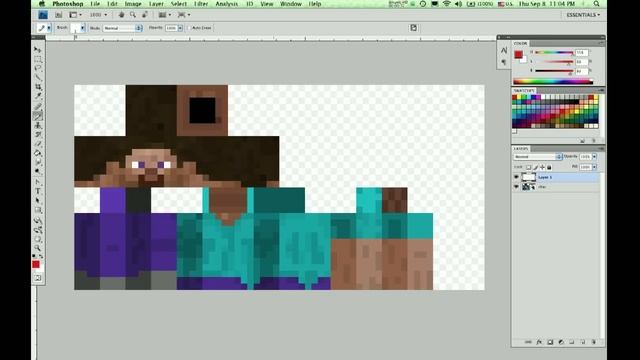This screenshot has width=640, height=360.
Task: Toggle lock image pixels in Layers panel
Action: [x=536, y=167]
